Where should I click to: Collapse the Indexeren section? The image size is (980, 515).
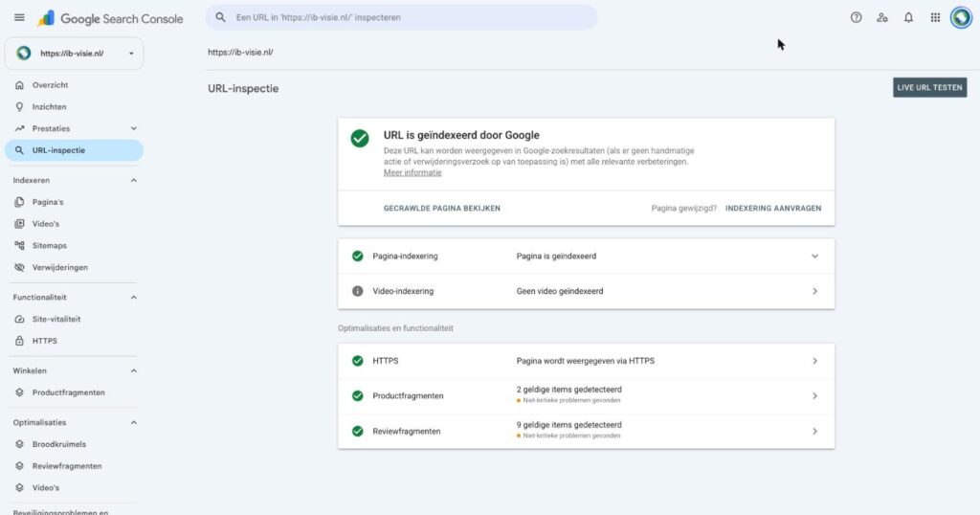click(x=133, y=181)
